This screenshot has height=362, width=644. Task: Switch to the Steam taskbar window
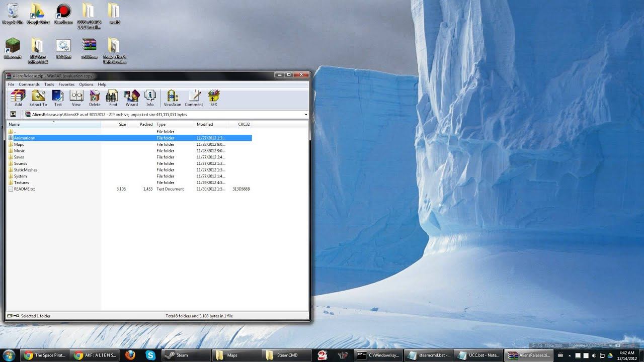tap(185, 355)
